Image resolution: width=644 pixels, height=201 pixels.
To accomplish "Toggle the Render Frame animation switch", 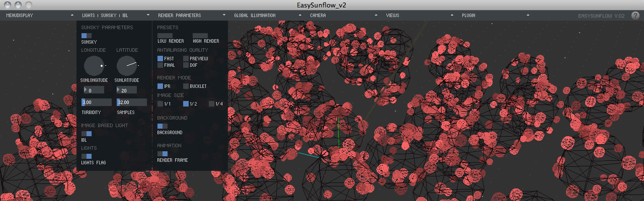I will pos(163,154).
